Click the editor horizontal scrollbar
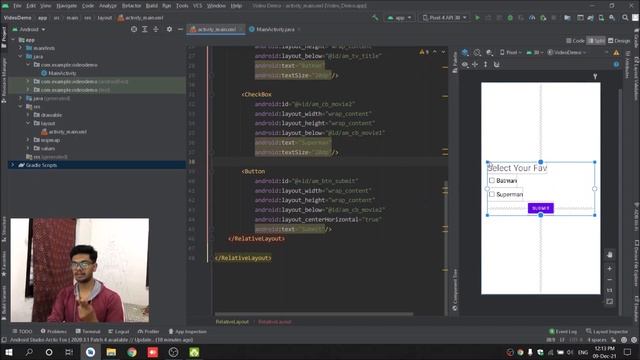 pyautogui.click(x=314, y=314)
